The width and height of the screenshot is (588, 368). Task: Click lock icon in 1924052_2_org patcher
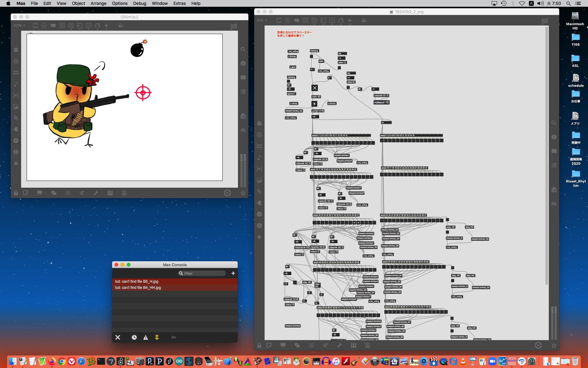(x=259, y=345)
